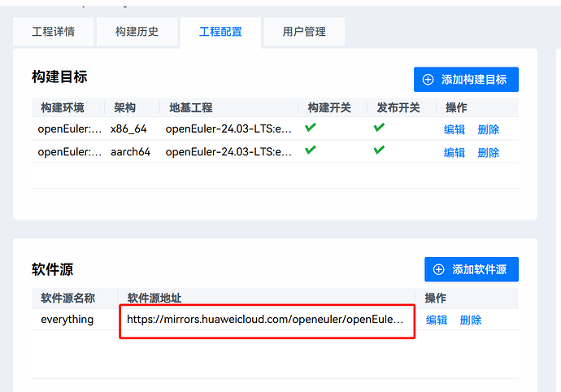This screenshot has width=561, height=392.
Task: Select the 工程配置 tab
Action: point(220,32)
